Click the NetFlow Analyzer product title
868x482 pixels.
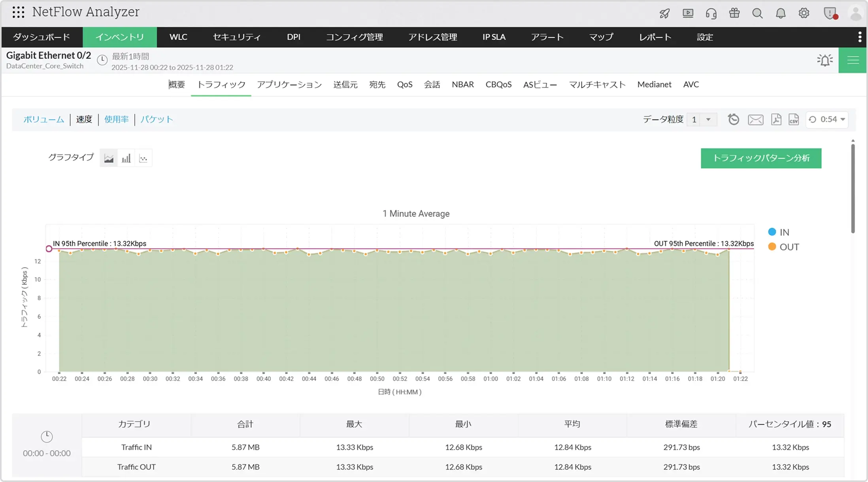[86, 12]
